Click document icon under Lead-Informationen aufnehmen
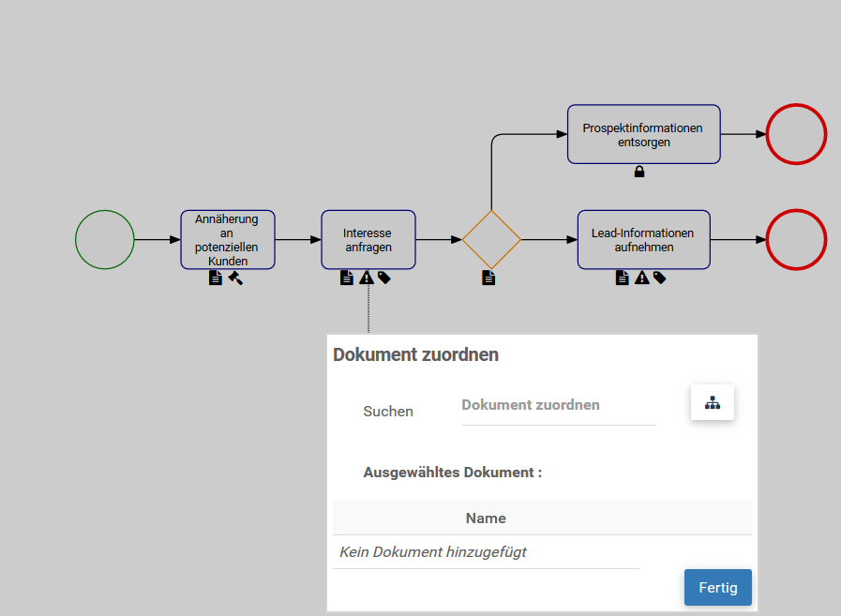 [622, 278]
